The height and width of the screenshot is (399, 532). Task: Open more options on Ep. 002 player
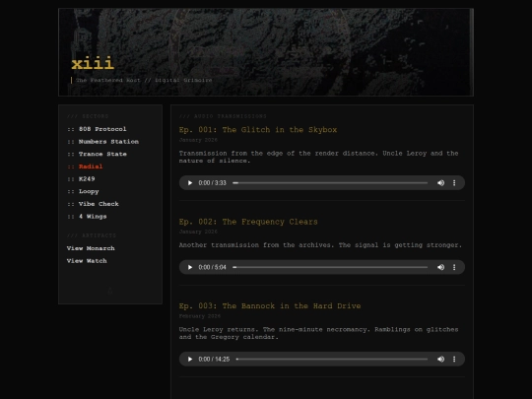click(454, 267)
